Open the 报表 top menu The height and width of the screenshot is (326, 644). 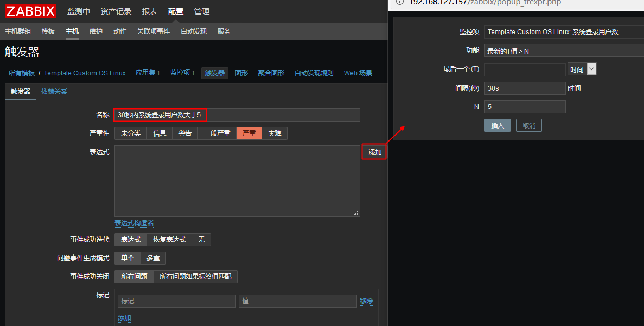click(150, 11)
